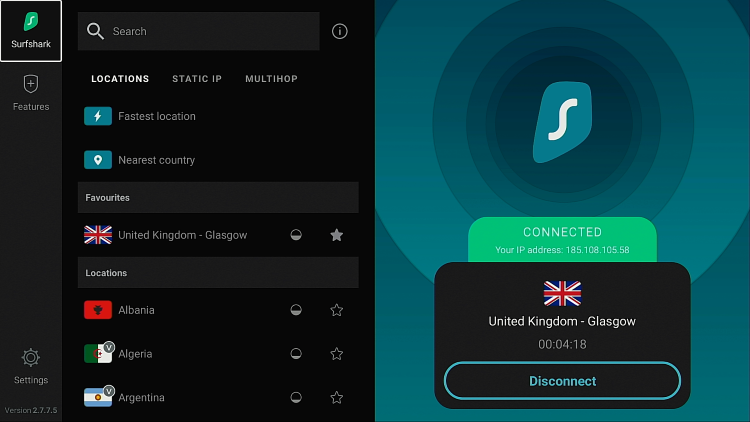Switch to the MultiHop tab
750x422 pixels.
271,79
